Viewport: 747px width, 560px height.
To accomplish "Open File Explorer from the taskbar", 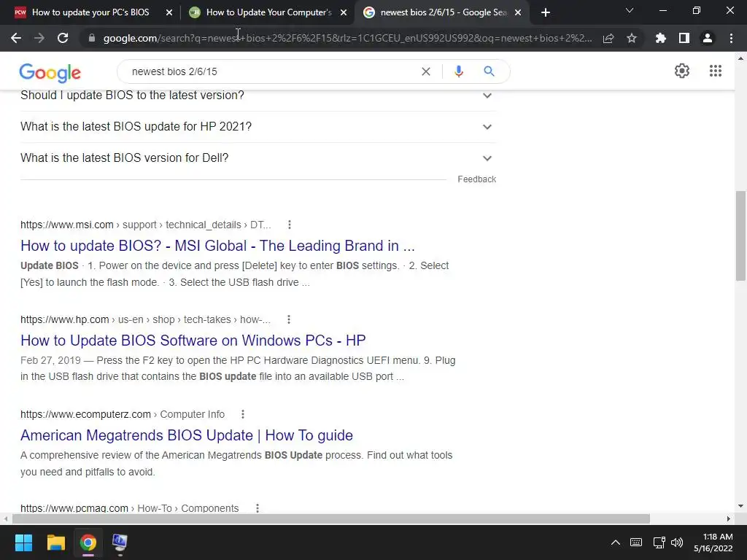I will pyautogui.click(x=55, y=542).
